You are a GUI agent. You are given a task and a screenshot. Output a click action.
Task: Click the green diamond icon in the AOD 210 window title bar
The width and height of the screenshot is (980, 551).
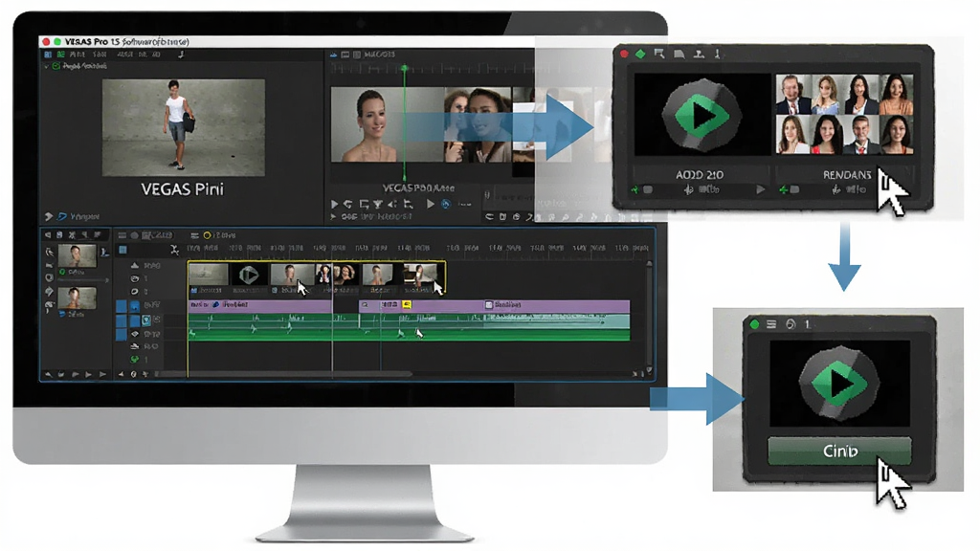[640, 55]
